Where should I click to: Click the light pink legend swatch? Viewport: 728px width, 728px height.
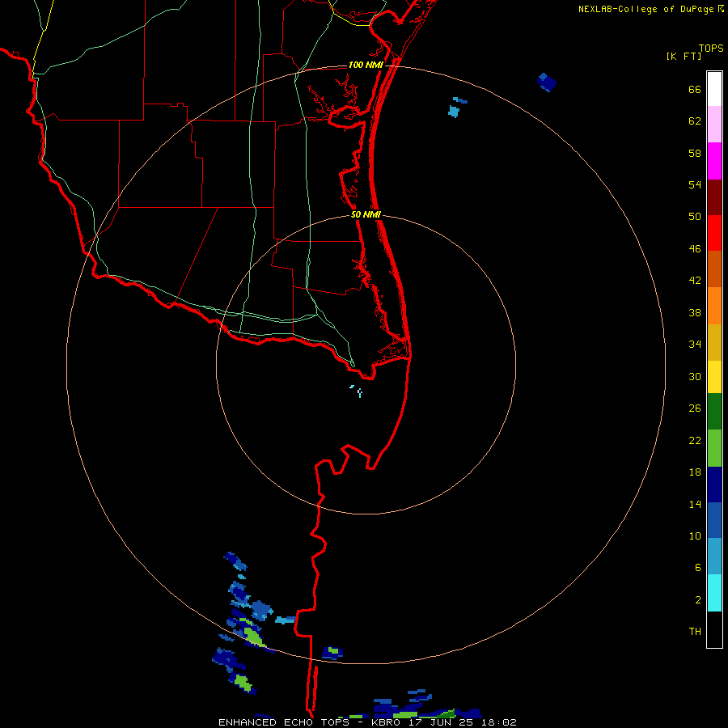pyautogui.click(x=714, y=124)
